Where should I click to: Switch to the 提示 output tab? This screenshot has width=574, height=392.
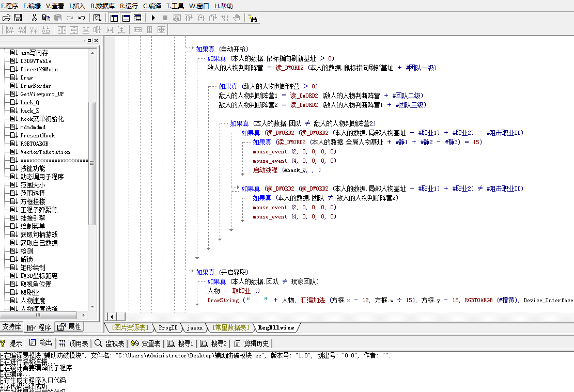12,343
